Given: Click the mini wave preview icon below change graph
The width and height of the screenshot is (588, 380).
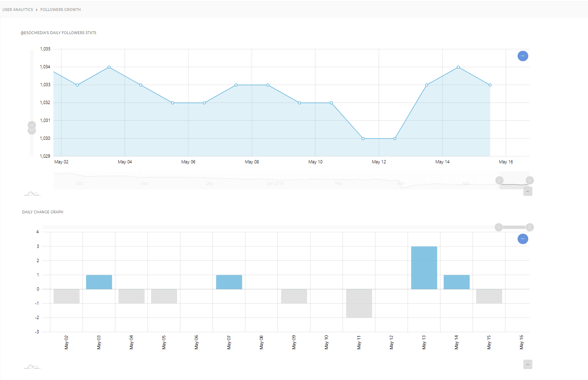Looking at the screenshot, I should [x=32, y=366].
